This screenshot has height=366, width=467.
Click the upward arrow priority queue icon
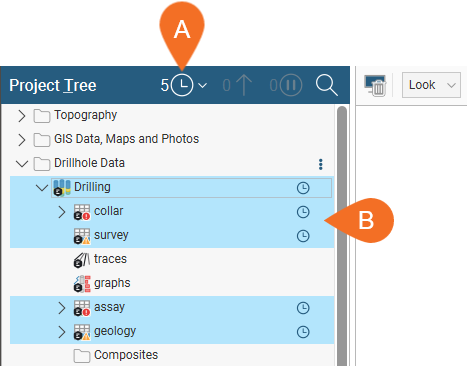(245, 85)
